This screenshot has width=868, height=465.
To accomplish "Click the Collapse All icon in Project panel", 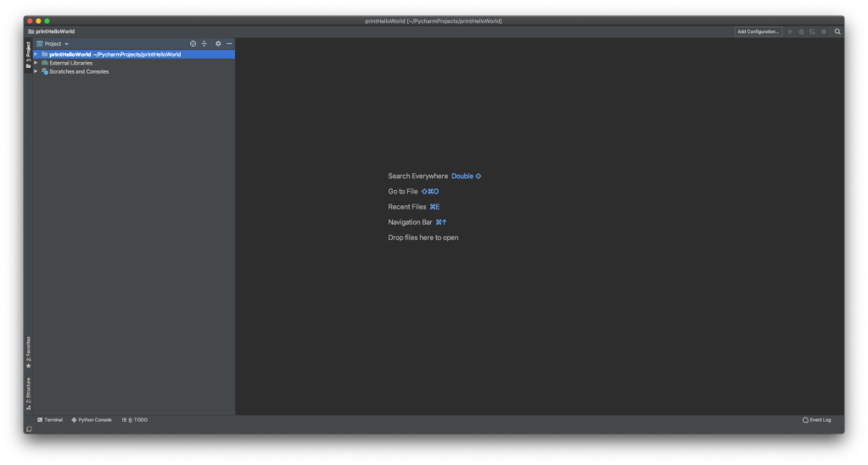I will [204, 43].
